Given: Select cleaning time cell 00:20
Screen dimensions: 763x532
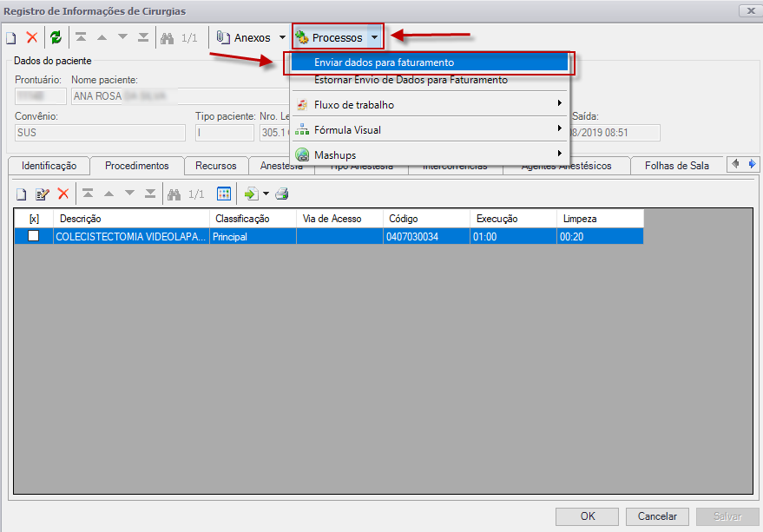Looking at the screenshot, I should pos(600,237).
